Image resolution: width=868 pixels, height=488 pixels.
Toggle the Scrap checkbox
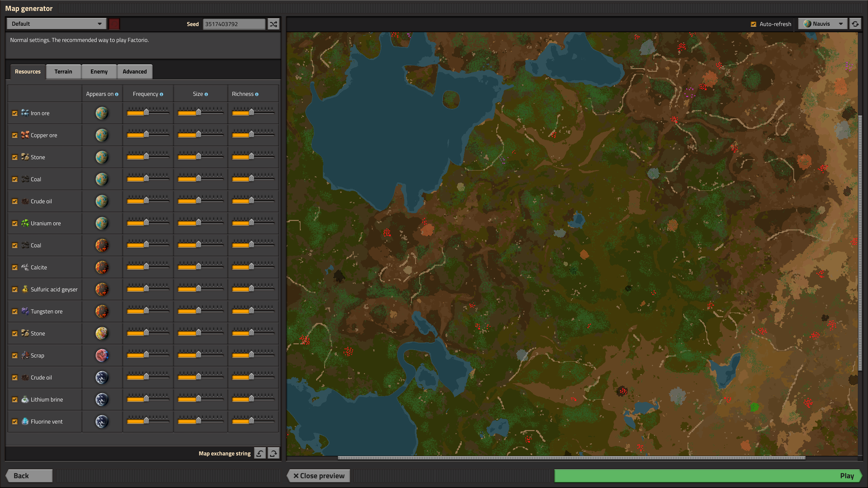click(15, 356)
